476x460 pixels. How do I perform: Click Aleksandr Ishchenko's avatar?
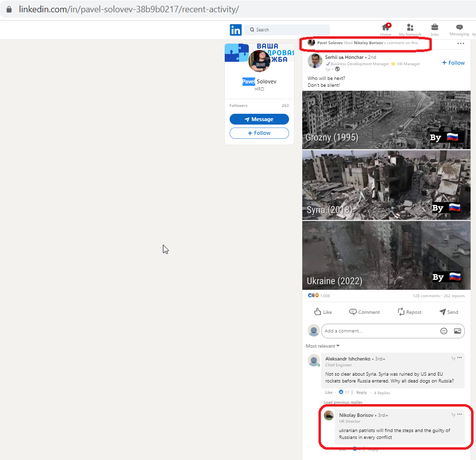314,360
